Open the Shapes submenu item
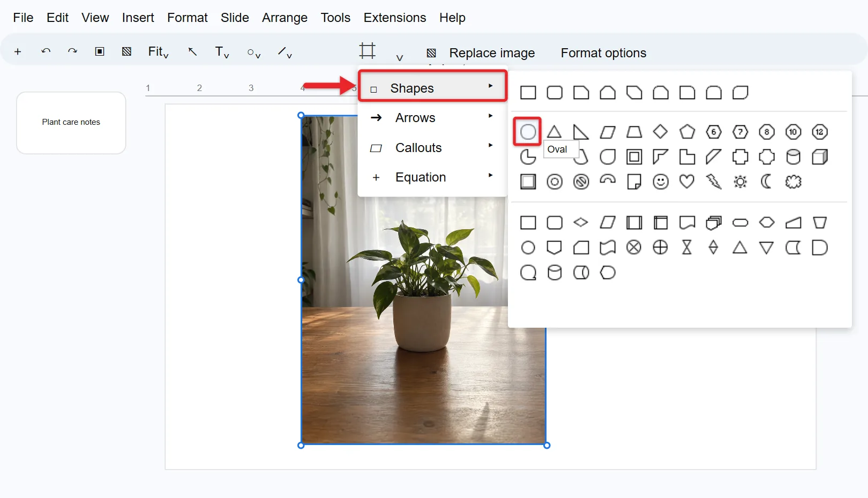This screenshot has width=868, height=498. pos(432,86)
